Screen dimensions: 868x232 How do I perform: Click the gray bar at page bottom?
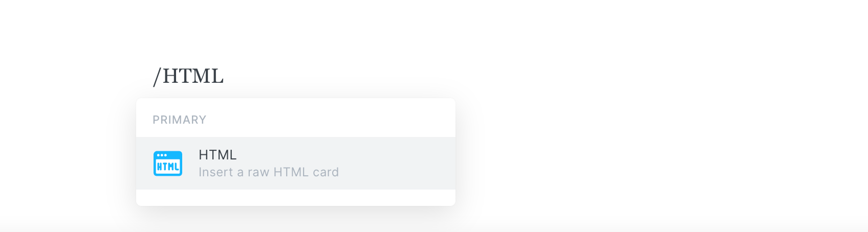coord(434,227)
